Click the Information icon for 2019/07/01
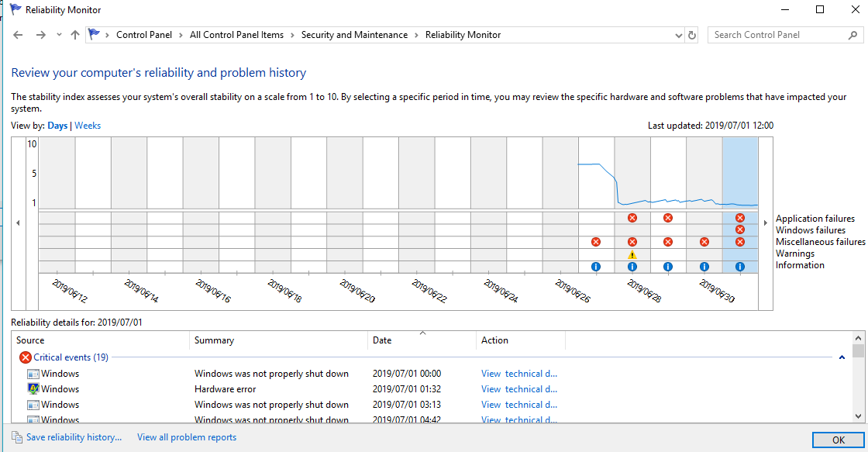The image size is (868, 452). (740, 267)
